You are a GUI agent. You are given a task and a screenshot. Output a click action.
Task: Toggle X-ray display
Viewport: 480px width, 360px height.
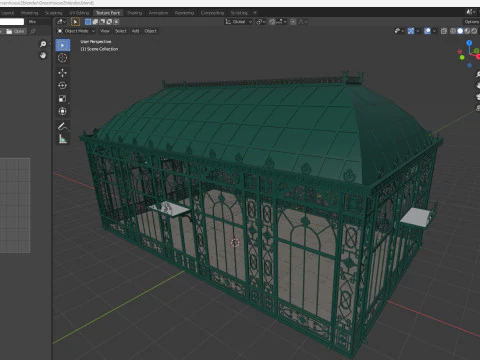coord(444,31)
